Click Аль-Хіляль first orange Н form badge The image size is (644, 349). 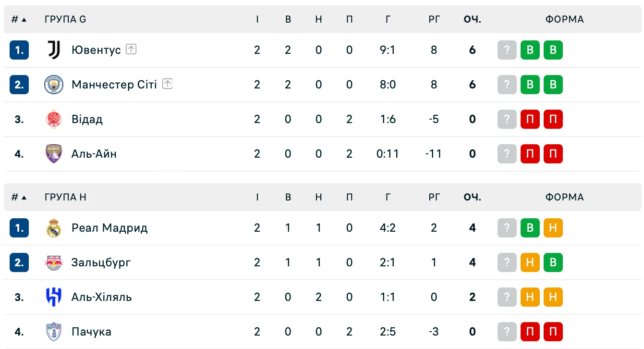[530, 297]
